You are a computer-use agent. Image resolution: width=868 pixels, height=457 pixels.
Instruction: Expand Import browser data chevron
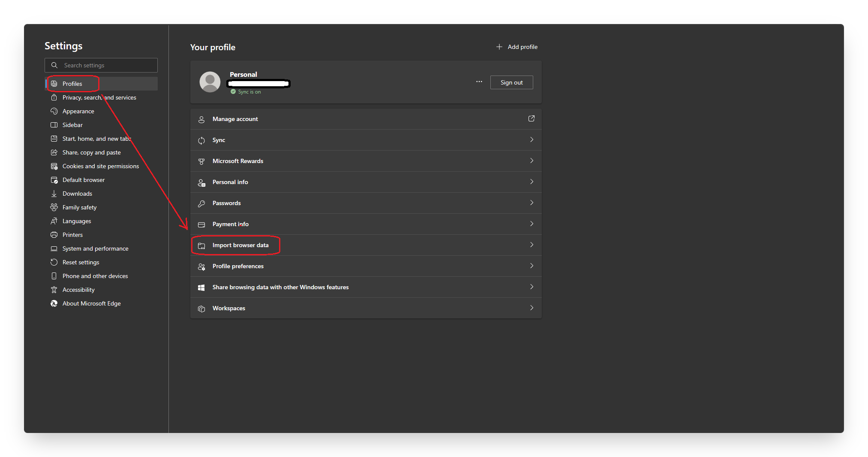click(532, 245)
